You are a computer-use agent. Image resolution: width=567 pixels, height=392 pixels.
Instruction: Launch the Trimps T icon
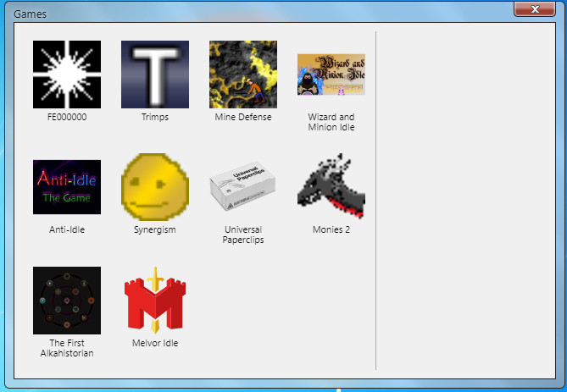155,75
